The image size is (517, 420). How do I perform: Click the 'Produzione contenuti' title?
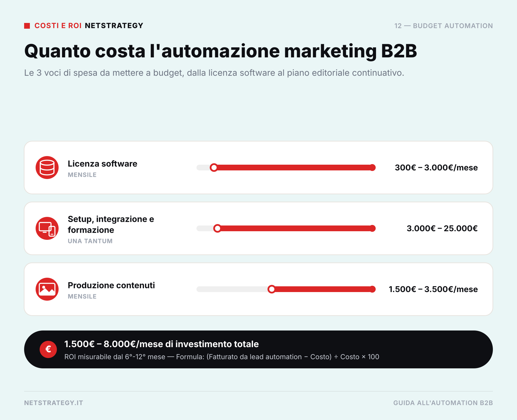pos(111,285)
